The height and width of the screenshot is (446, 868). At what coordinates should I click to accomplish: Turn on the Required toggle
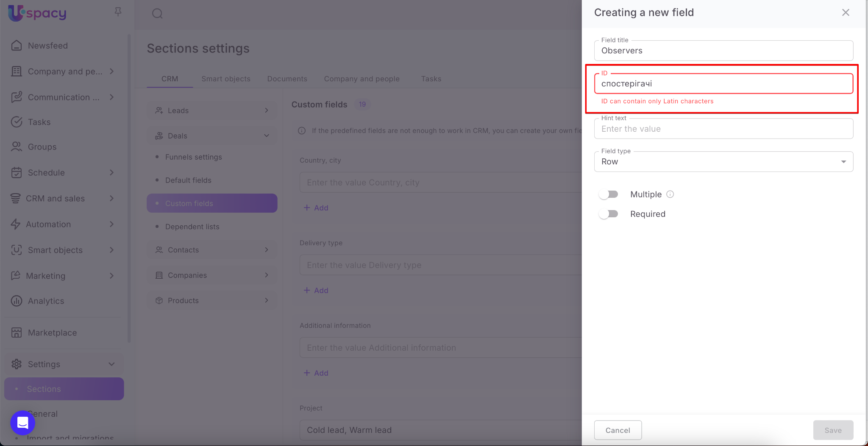point(609,214)
